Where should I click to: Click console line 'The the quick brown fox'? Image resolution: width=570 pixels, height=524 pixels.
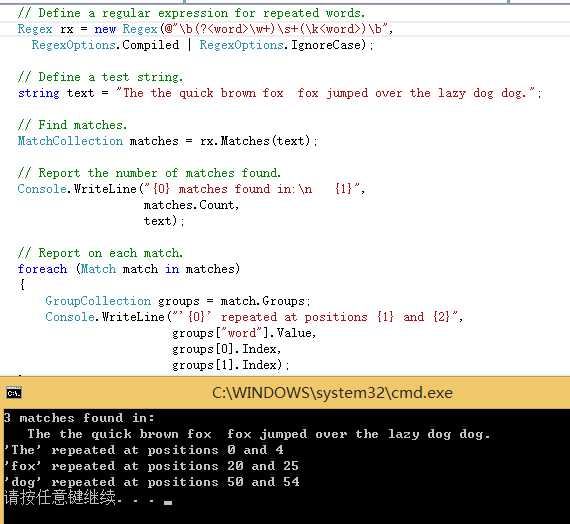coord(259,434)
